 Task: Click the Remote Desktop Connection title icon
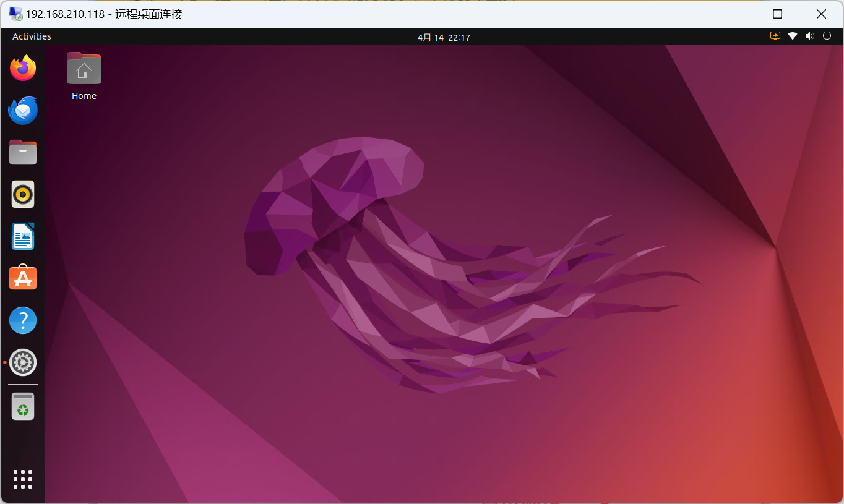coord(15,14)
